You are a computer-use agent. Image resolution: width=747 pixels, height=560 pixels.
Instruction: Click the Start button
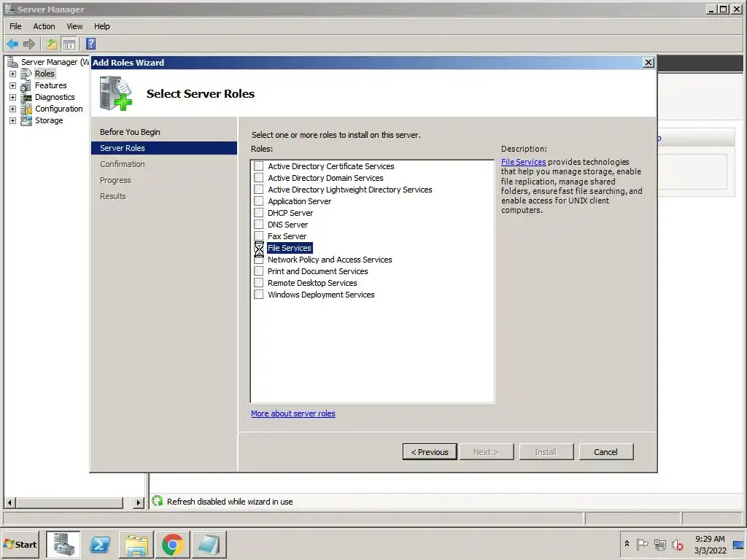click(x=20, y=544)
